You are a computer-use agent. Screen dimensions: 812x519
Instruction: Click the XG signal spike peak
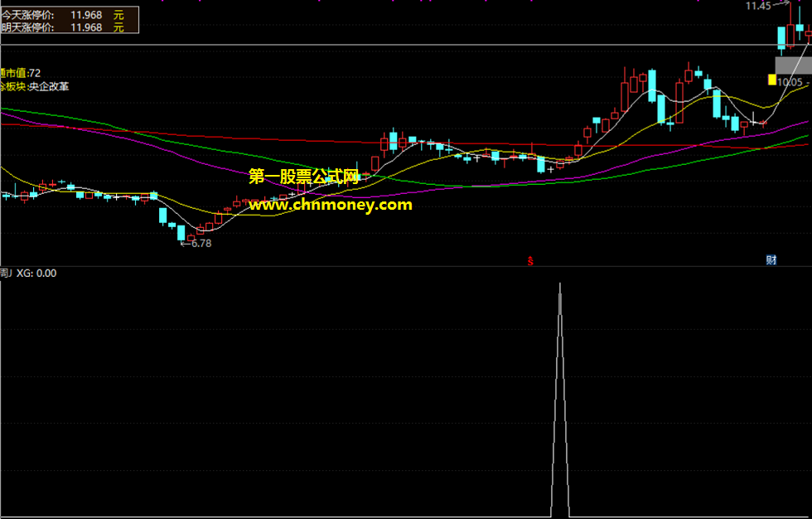(560, 284)
